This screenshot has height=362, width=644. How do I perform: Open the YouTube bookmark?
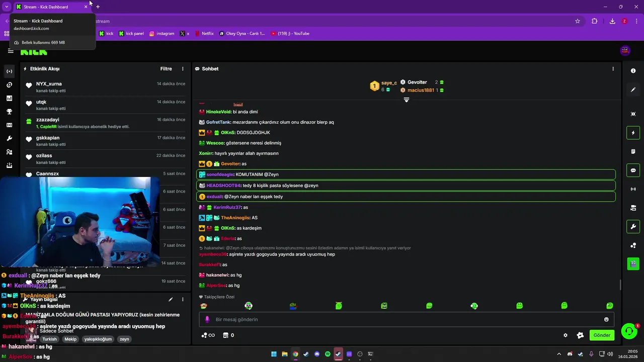tap(290, 34)
